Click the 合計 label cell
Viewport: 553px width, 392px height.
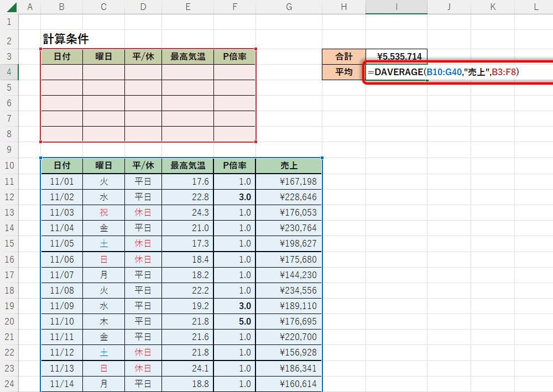[x=343, y=56]
